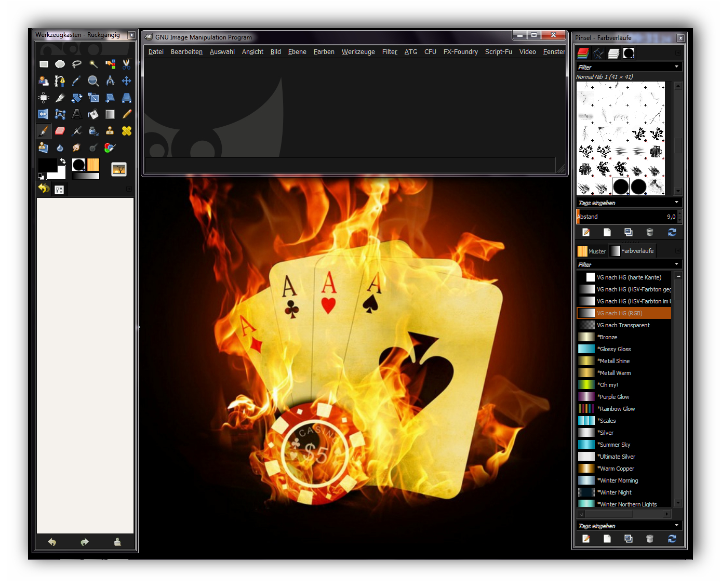Click redo arrow at toolbox bottom
The image size is (721, 588).
point(85,542)
